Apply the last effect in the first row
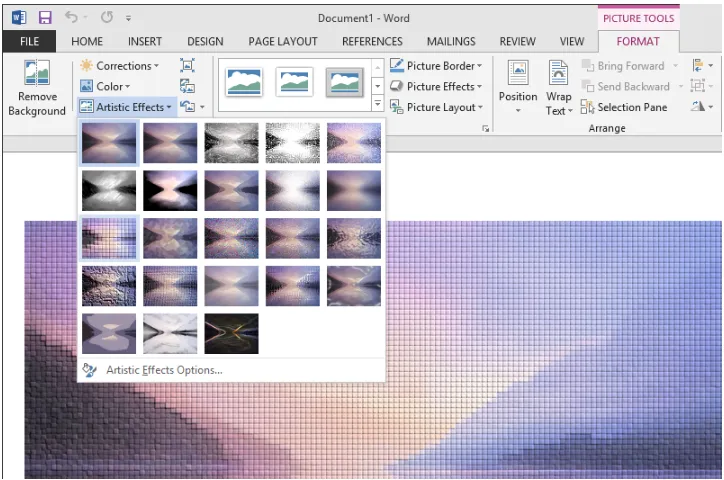The width and height of the screenshot is (724, 480). pyautogui.click(x=354, y=143)
